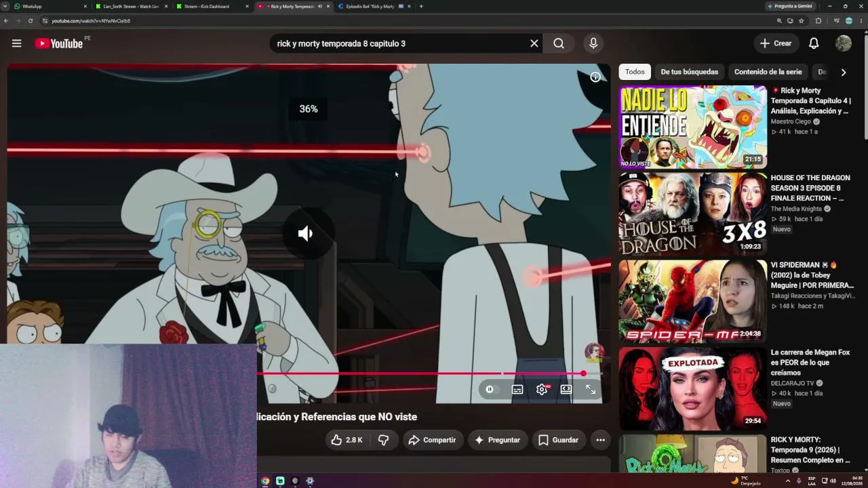Image resolution: width=868 pixels, height=488 pixels.
Task: Select the Todos filter chip
Action: [635, 72]
